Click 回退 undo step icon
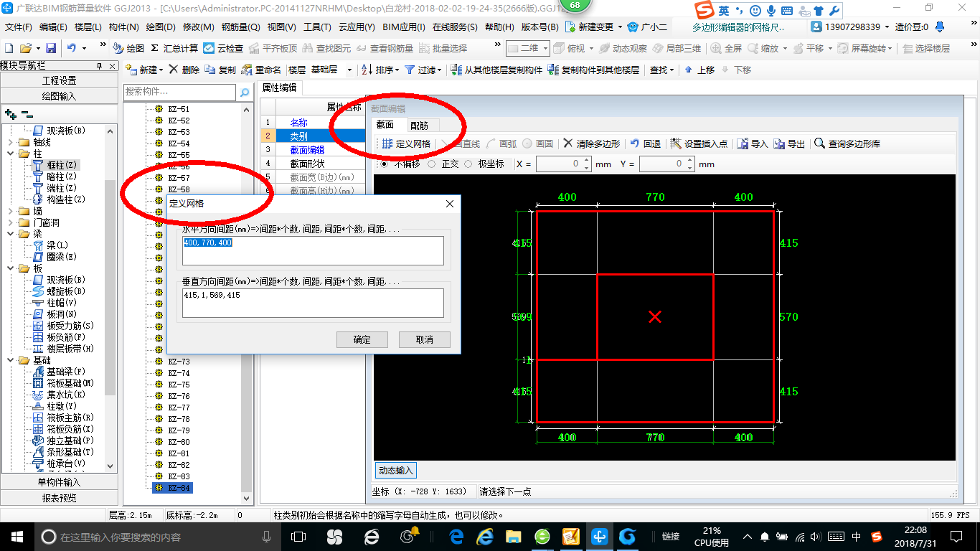This screenshot has width=980, height=551. (635, 143)
